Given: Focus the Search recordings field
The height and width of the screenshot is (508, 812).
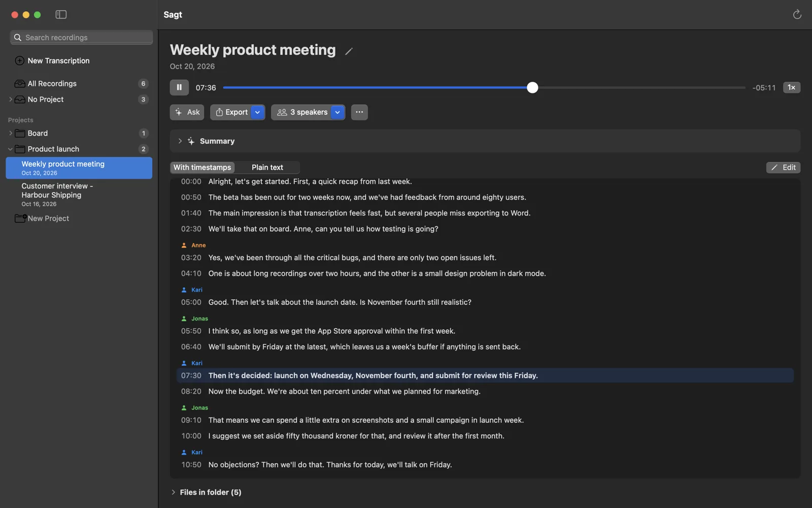Looking at the screenshot, I should pyautogui.click(x=81, y=38).
